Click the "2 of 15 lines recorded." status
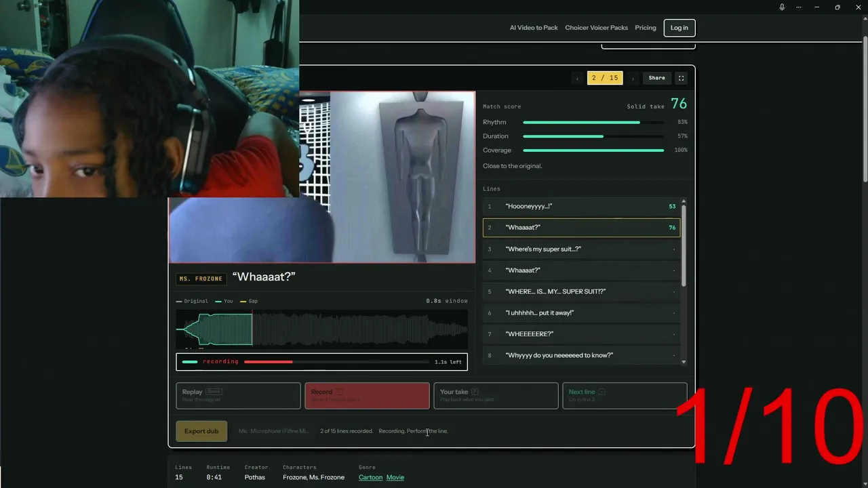Image resolution: width=868 pixels, height=488 pixels. coord(347,431)
